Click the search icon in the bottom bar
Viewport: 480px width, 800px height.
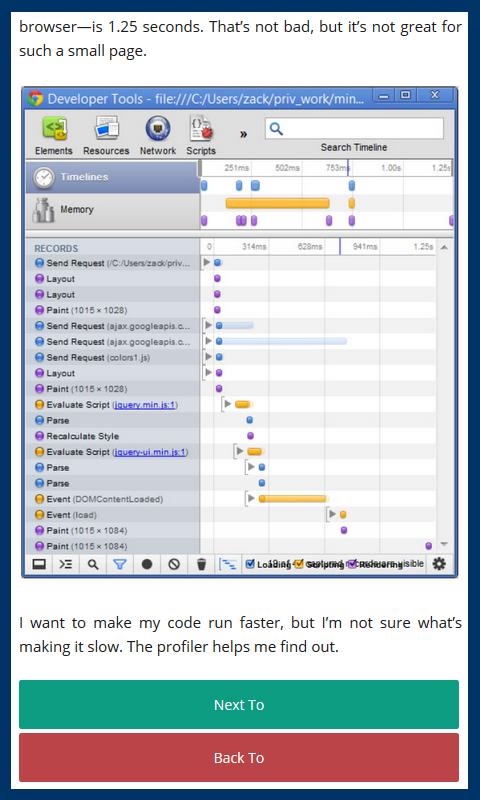click(93, 564)
